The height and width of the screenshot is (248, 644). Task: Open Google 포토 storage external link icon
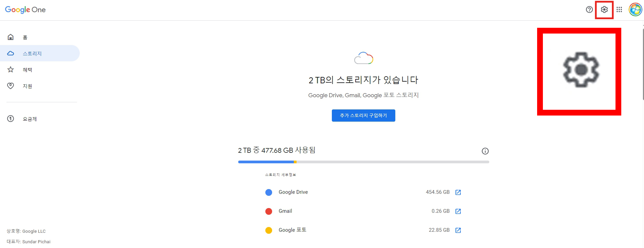[x=458, y=230]
